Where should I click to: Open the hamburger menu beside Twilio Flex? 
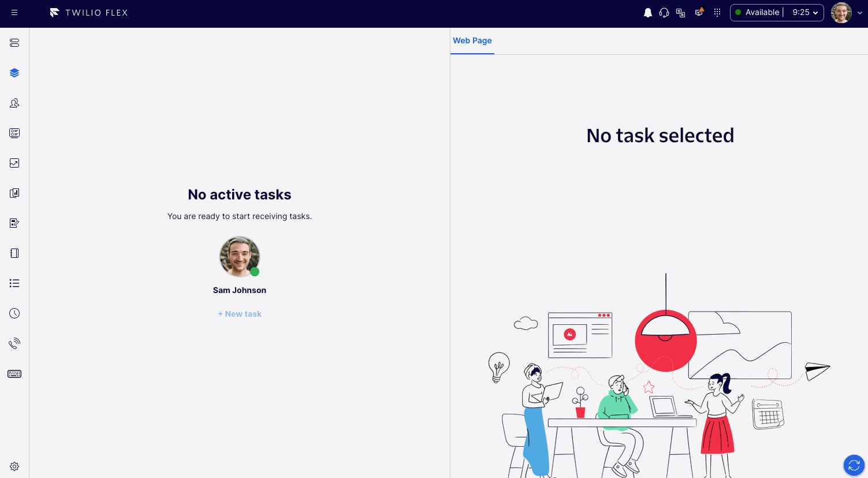[x=14, y=13]
